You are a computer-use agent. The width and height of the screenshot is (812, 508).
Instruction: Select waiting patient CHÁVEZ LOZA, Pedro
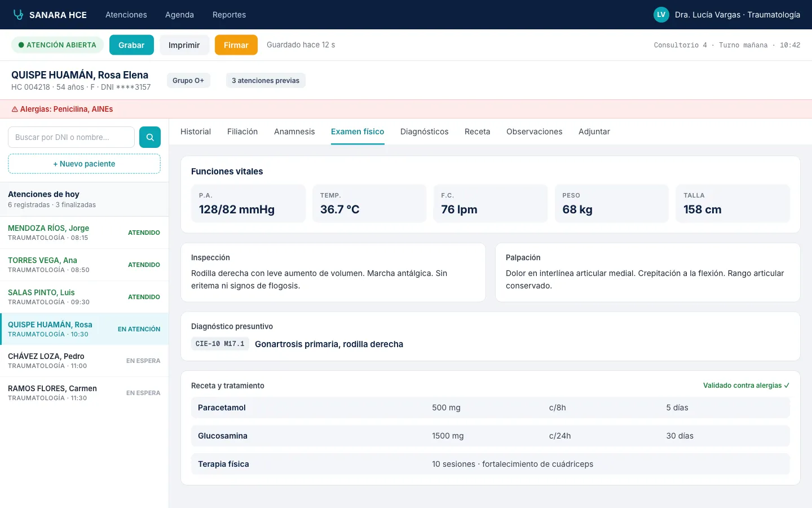coord(84,361)
